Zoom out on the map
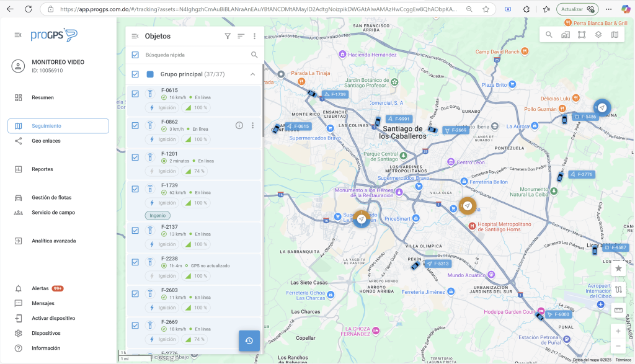This screenshot has height=364, width=635. (x=618, y=346)
